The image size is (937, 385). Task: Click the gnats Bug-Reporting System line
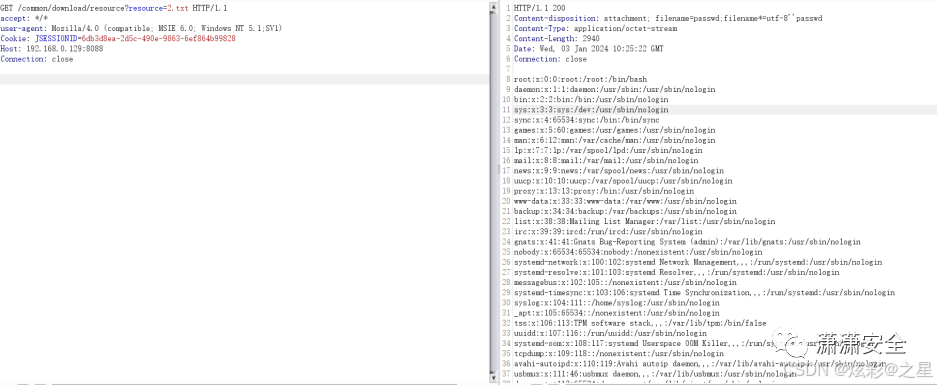(x=687, y=242)
